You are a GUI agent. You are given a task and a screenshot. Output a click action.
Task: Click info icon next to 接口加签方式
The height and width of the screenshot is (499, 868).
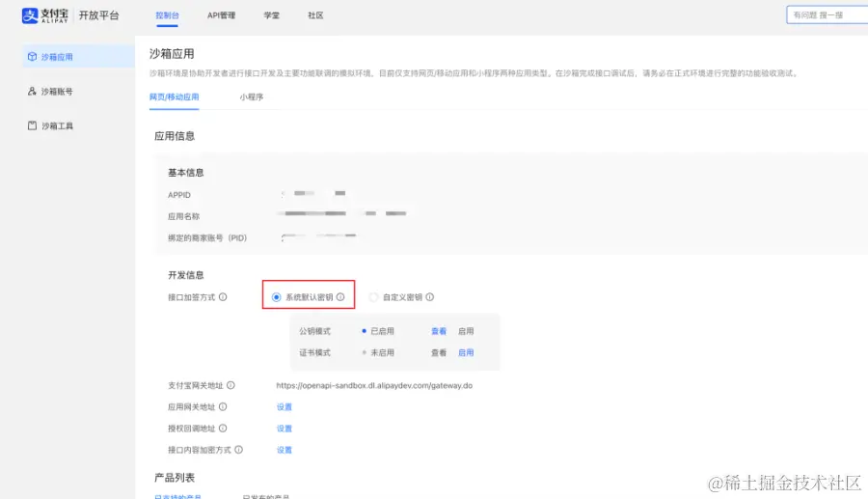(223, 297)
